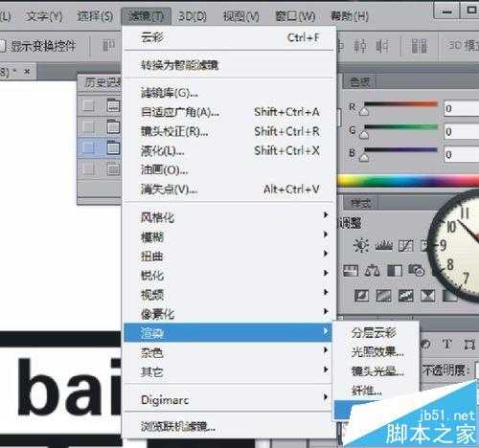Click the B color slider track
The image size is (479, 448).
pyautogui.click(x=400, y=149)
